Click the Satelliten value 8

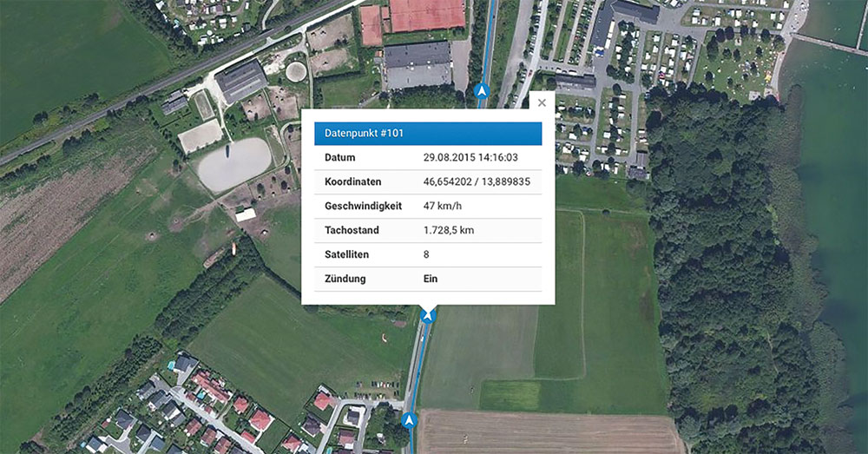(x=426, y=254)
